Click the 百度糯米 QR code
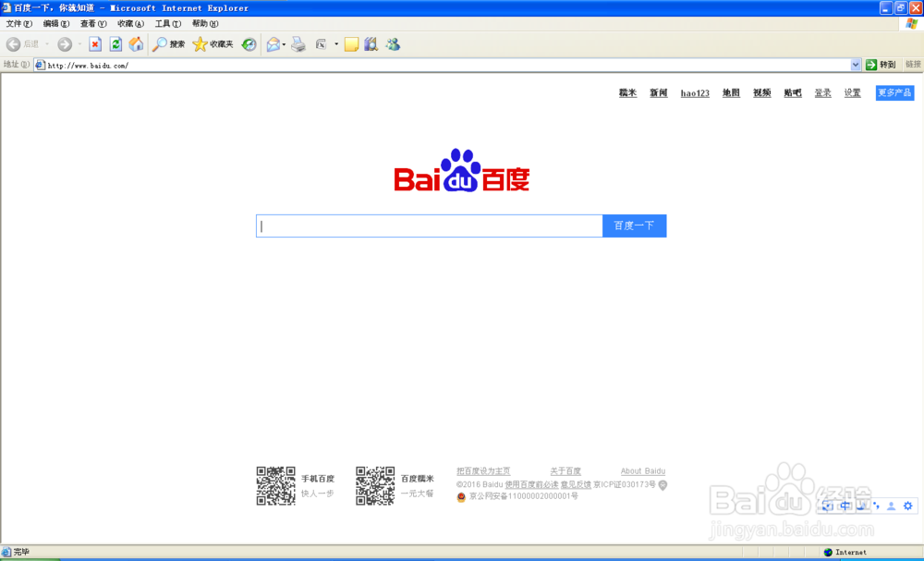Viewport: 924px width, 561px height. click(375, 486)
